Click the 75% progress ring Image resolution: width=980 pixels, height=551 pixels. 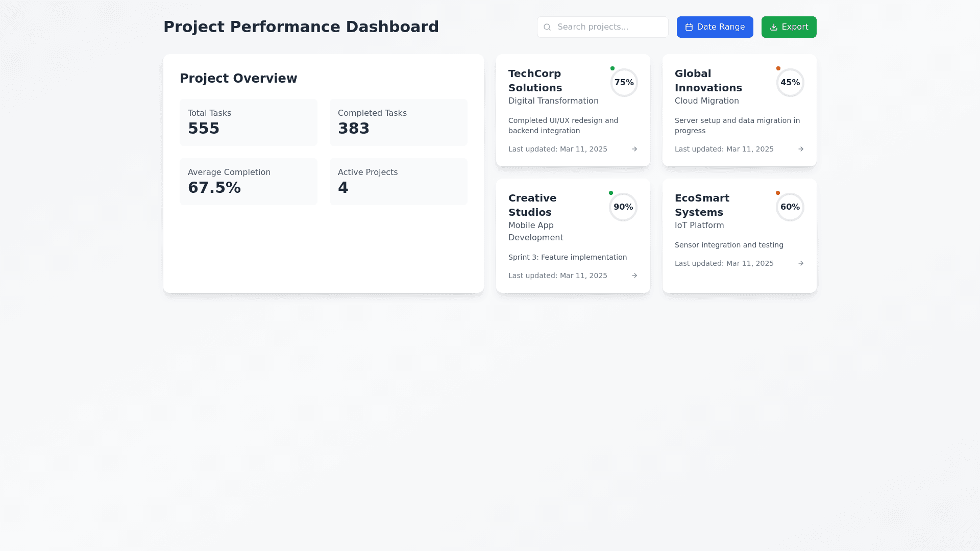pyautogui.click(x=624, y=83)
